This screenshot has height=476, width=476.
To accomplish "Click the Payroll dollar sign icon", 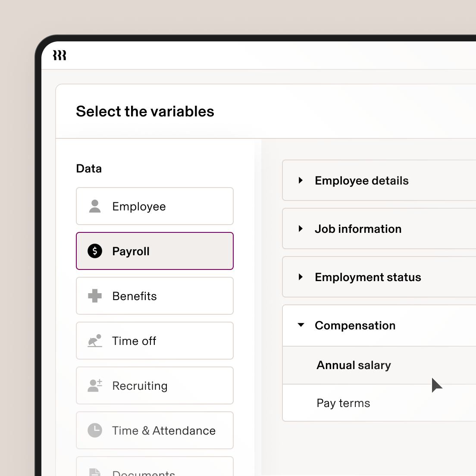I will [x=94, y=251].
